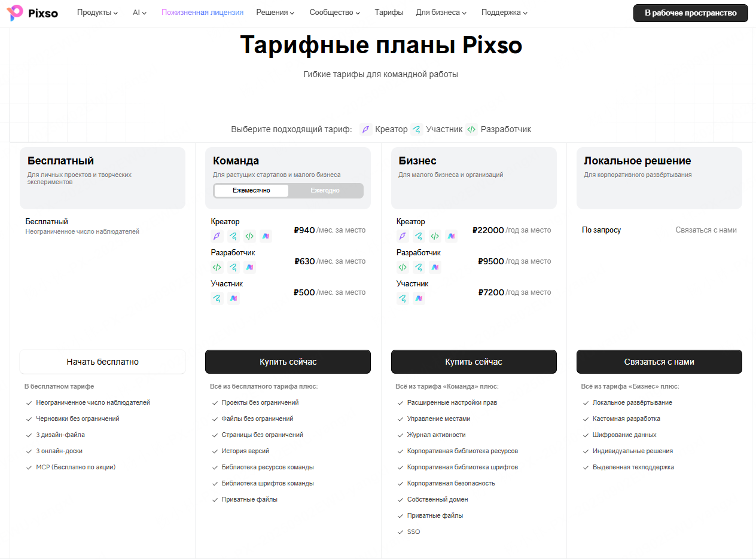Click the Разработчик code icon in the tariff legend

(x=471, y=129)
